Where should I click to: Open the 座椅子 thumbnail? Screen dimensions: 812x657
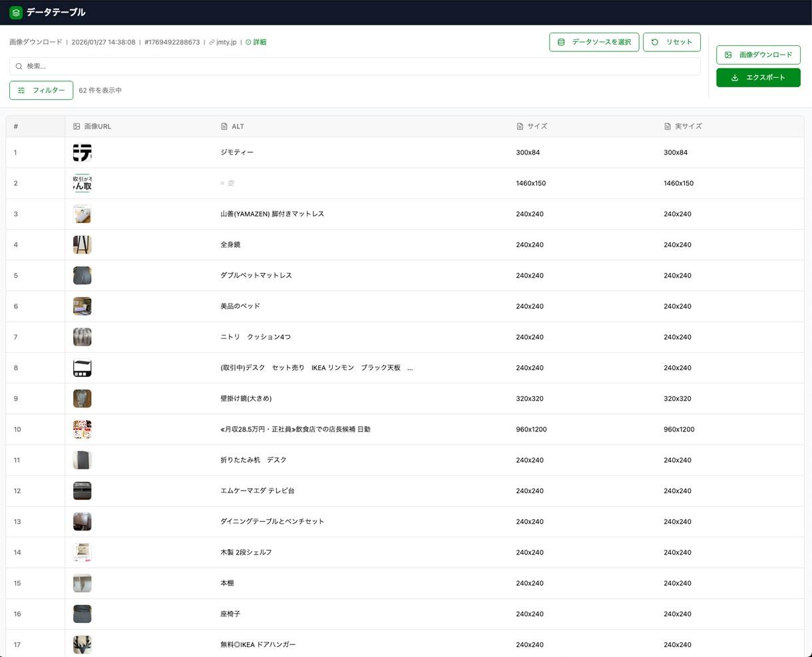[83, 614]
